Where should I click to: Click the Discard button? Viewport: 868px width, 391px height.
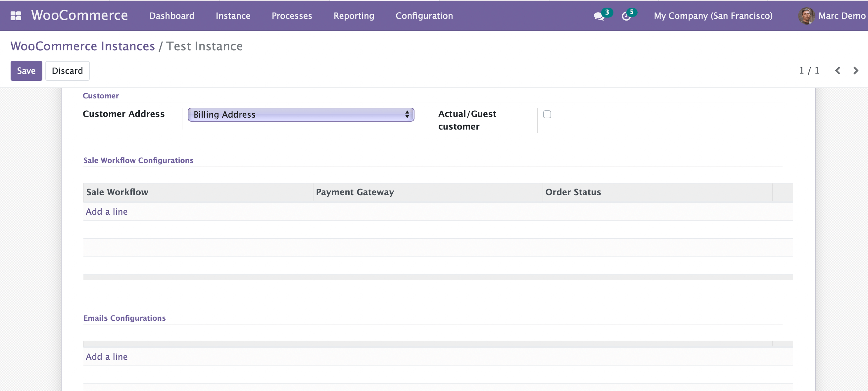(x=67, y=71)
